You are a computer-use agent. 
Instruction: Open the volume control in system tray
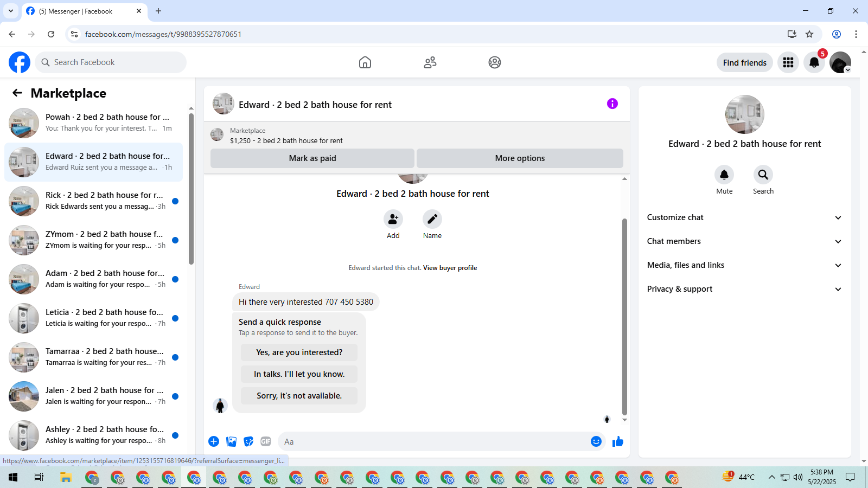pos(798,477)
